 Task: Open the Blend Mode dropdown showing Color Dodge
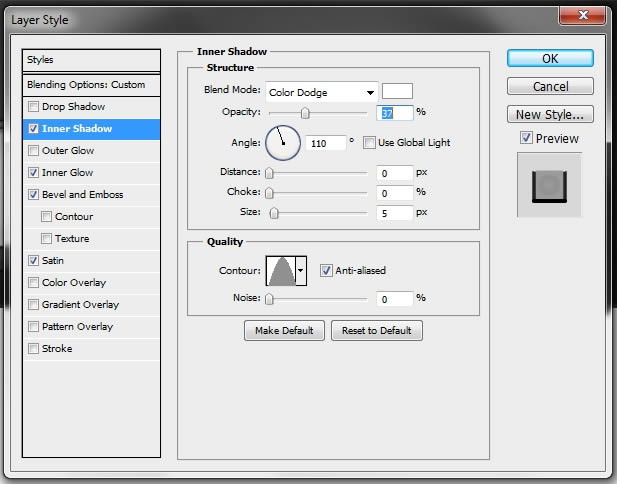pos(322,92)
